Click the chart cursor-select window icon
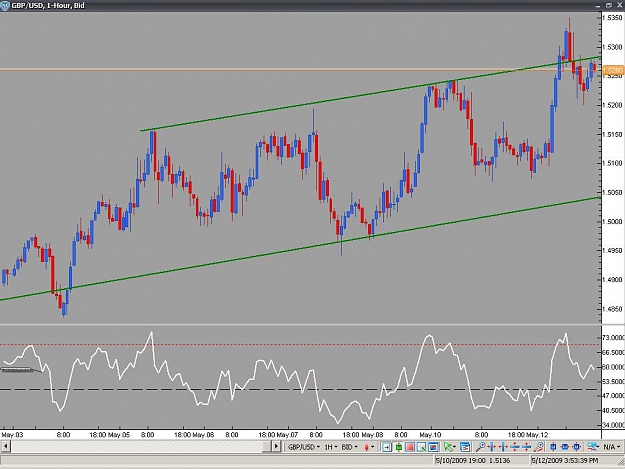Screen dimensions: 625x469 click(x=421, y=447)
